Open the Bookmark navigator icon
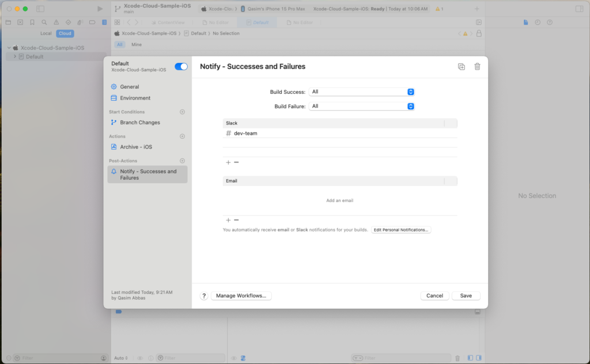 tap(32, 22)
